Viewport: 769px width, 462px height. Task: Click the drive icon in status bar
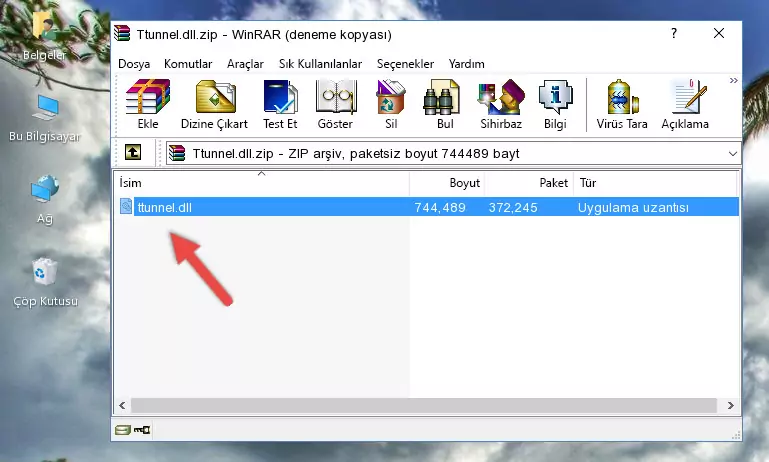point(123,430)
